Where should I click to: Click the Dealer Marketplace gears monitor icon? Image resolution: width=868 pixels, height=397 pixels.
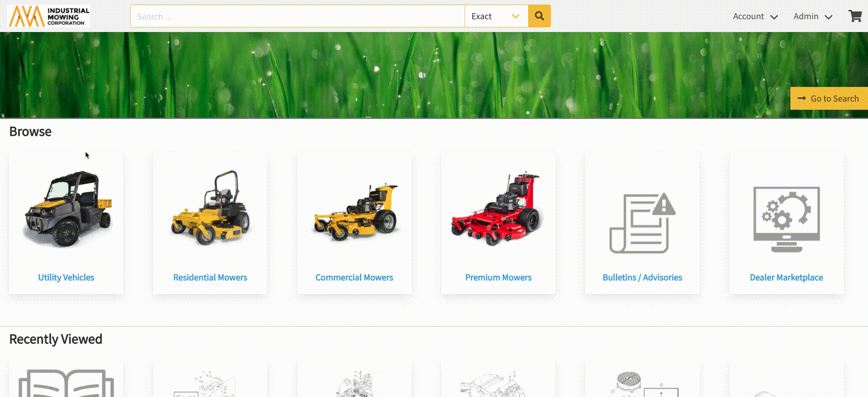(x=786, y=219)
